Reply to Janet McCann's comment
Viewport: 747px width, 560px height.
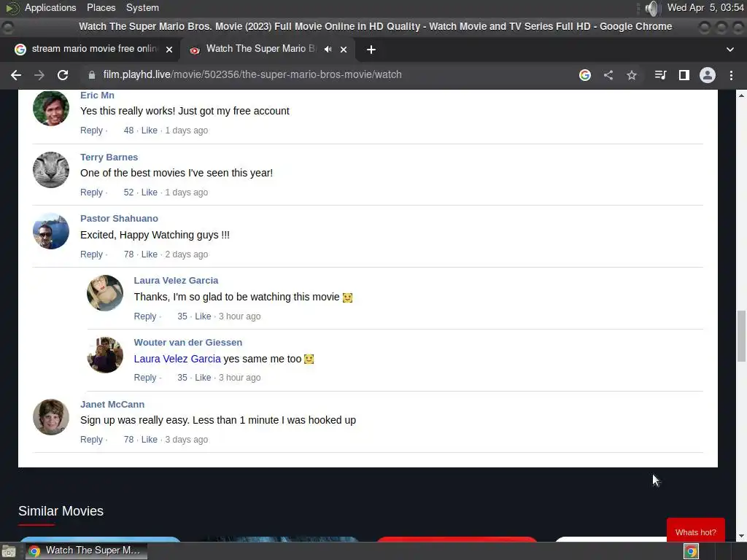click(91, 440)
